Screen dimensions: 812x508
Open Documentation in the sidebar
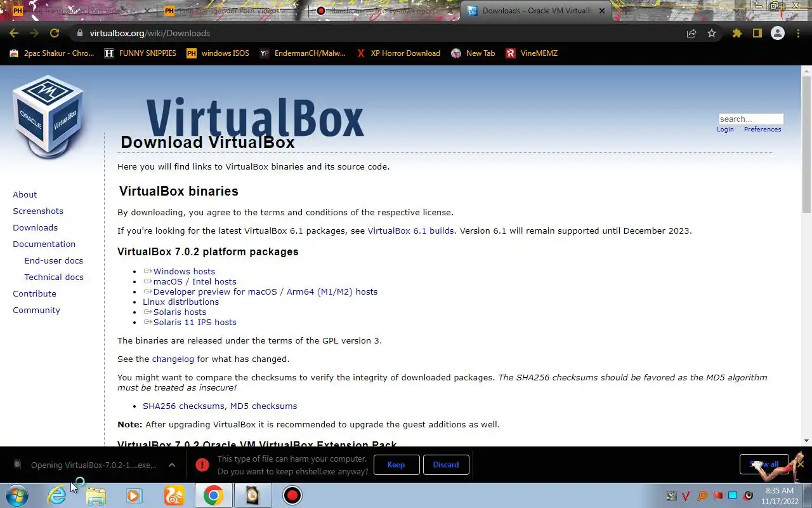click(x=44, y=244)
